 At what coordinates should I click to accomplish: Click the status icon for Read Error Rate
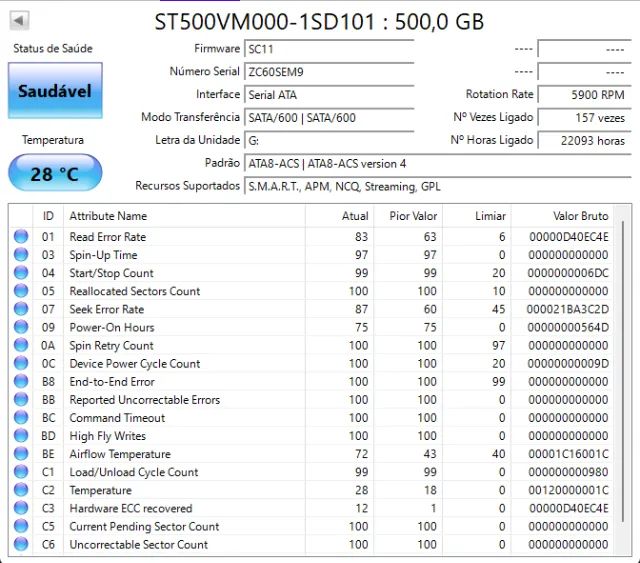coord(21,236)
